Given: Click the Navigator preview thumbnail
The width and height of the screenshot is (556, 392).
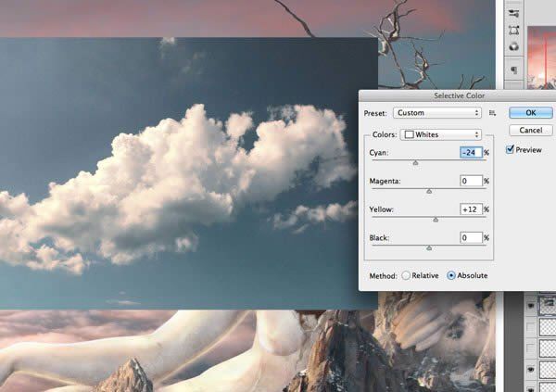Looking at the screenshot, I should (541, 57).
